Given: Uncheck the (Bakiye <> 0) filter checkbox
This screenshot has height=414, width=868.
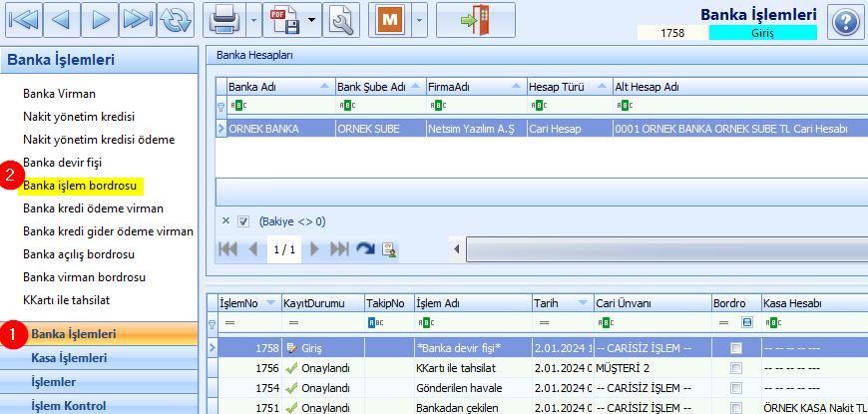Looking at the screenshot, I should tap(242, 221).
